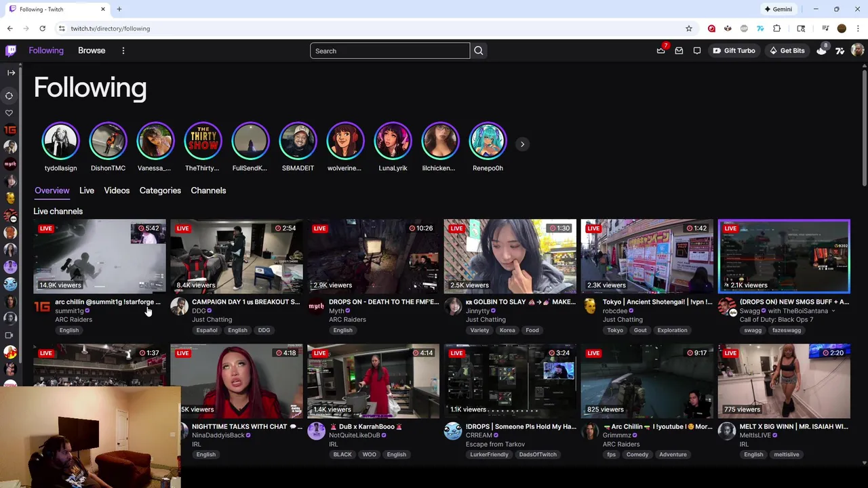Open the Twitch home logo
This screenshot has height=488, width=868.
(11, 51)
